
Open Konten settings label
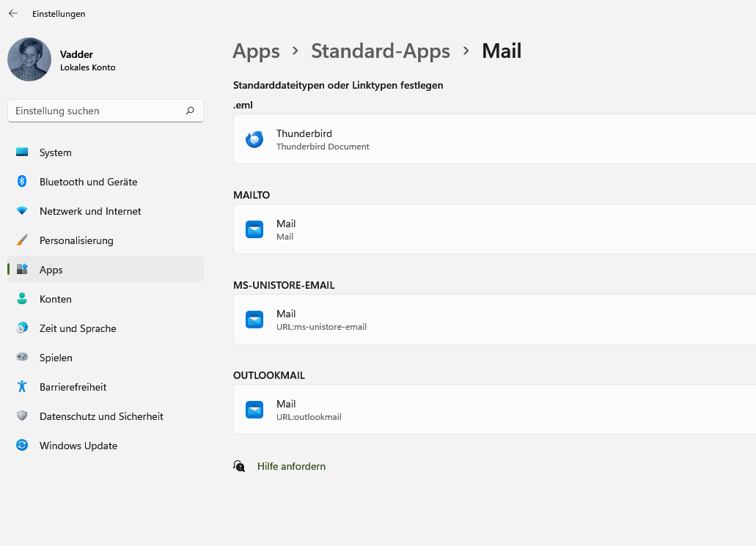tap(56, 299)
